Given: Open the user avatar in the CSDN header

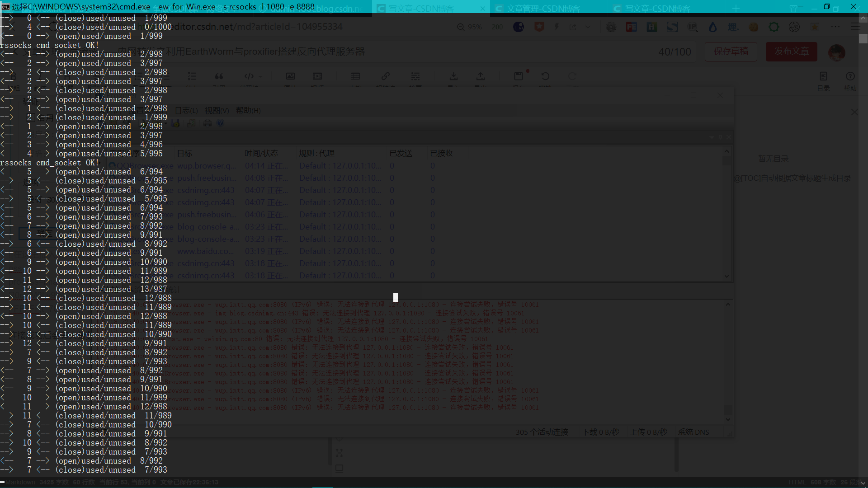Looking at the screenshot, I should [x=837, y=52].
